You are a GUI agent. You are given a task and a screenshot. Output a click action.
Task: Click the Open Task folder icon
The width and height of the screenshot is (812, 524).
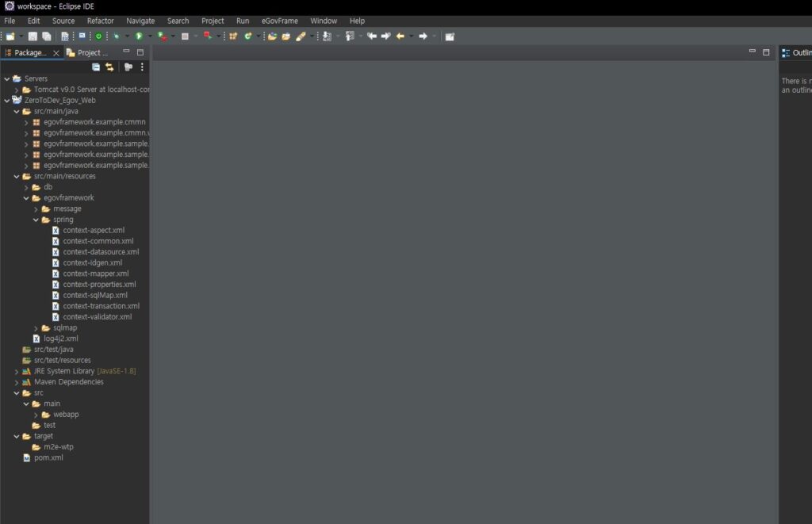pos(285,36)
